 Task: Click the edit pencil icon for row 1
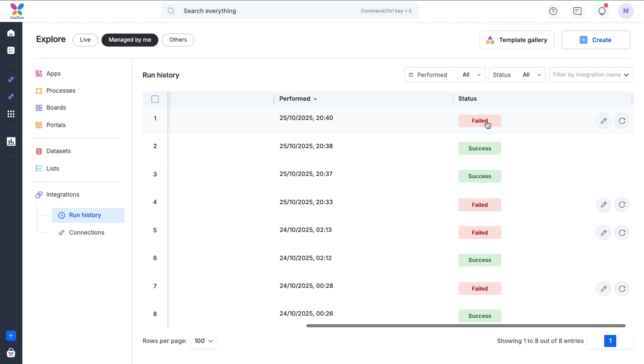603,121
